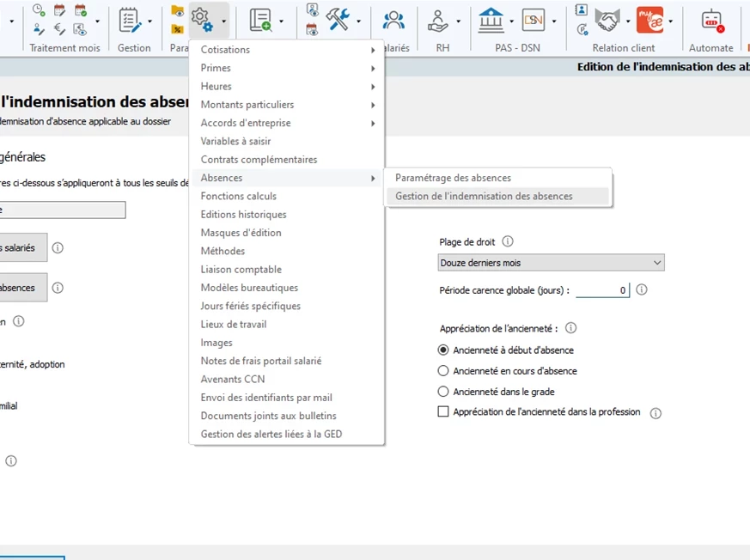The height and width of the screenshot is (560, 750).
Task: Select Ancienneté en cours d'absence option
Action: [443, 371]
